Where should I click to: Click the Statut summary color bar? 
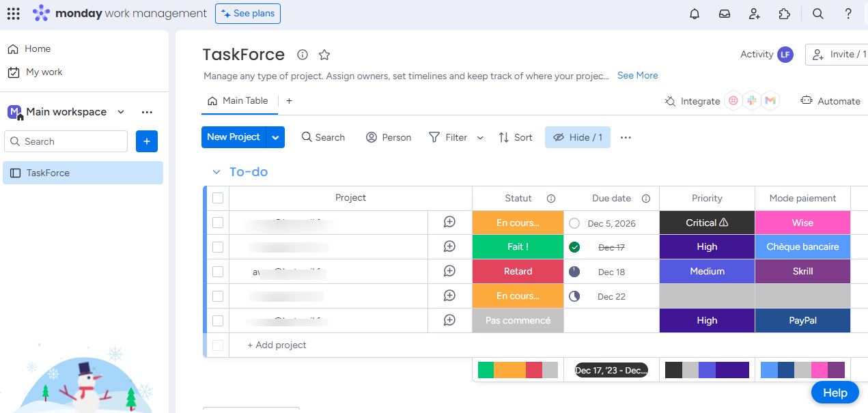518,370
